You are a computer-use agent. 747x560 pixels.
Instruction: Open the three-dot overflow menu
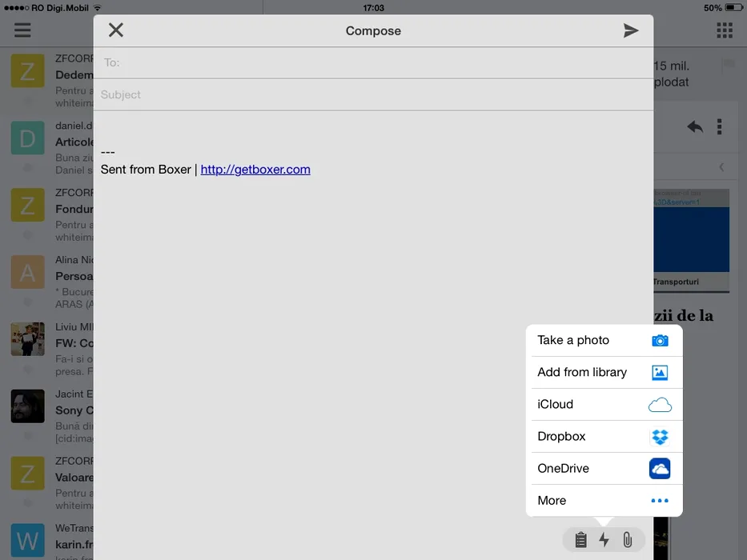720,126
